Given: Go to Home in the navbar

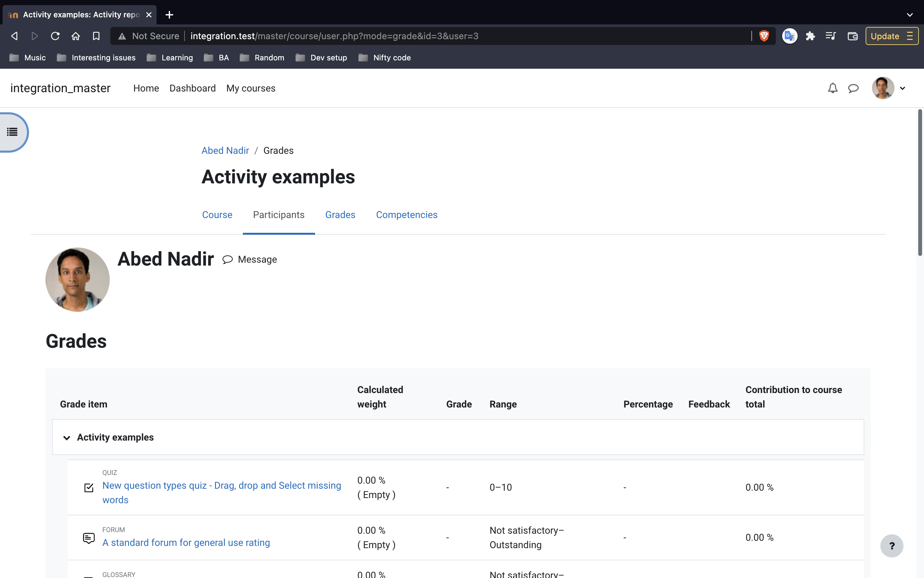Looking at the screenshot, I should pyautogui.click(x=146, y=88).
